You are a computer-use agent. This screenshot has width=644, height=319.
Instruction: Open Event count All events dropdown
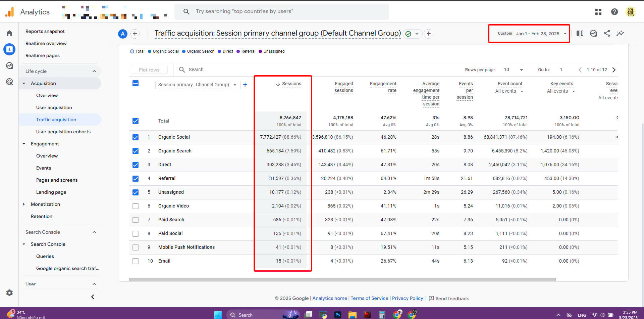[509, 91]
